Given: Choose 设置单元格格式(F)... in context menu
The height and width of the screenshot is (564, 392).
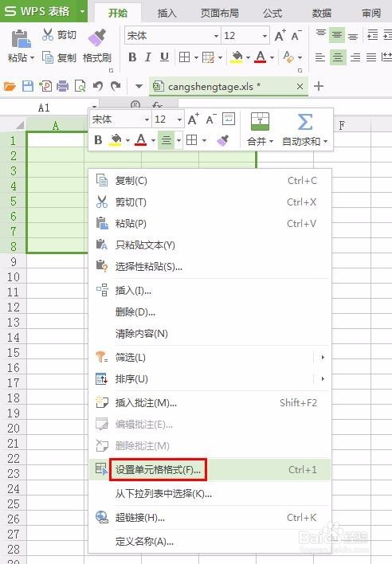Looking at the screenshot, I should point(210,469).
